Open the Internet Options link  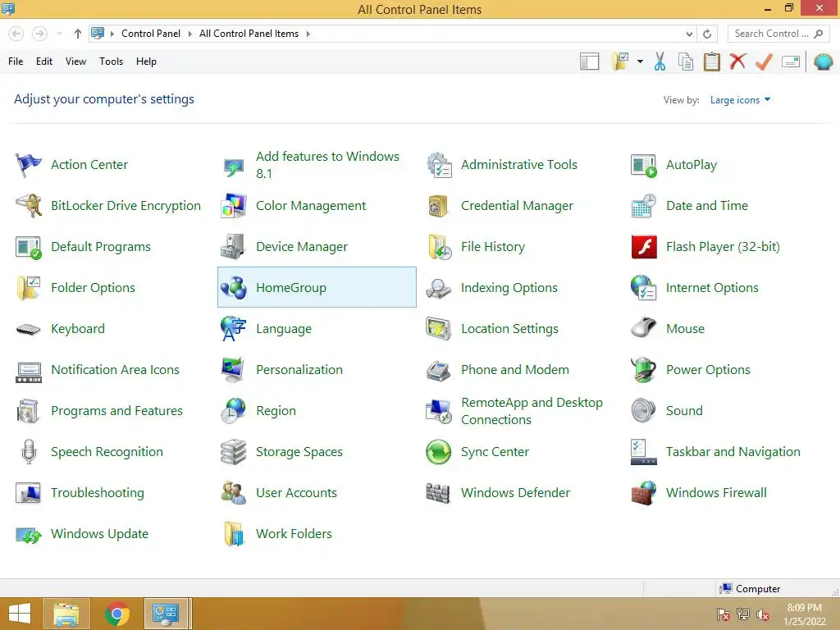tap(712, 288)
